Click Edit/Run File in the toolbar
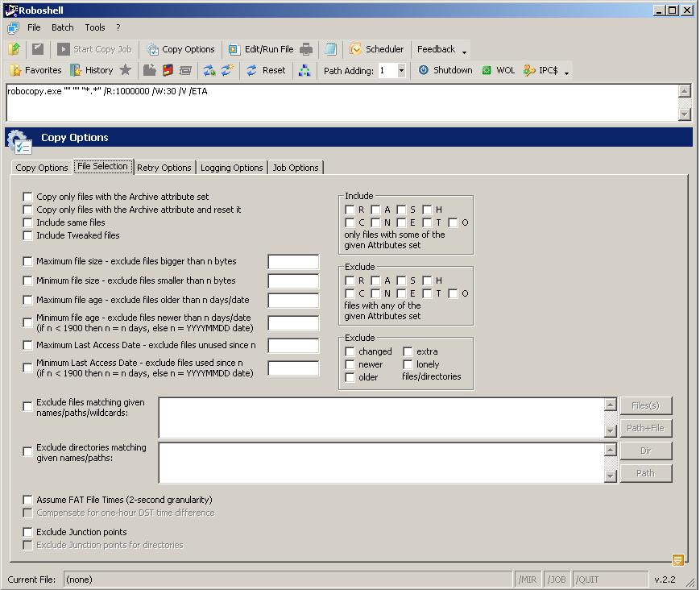 coord(261,49)
